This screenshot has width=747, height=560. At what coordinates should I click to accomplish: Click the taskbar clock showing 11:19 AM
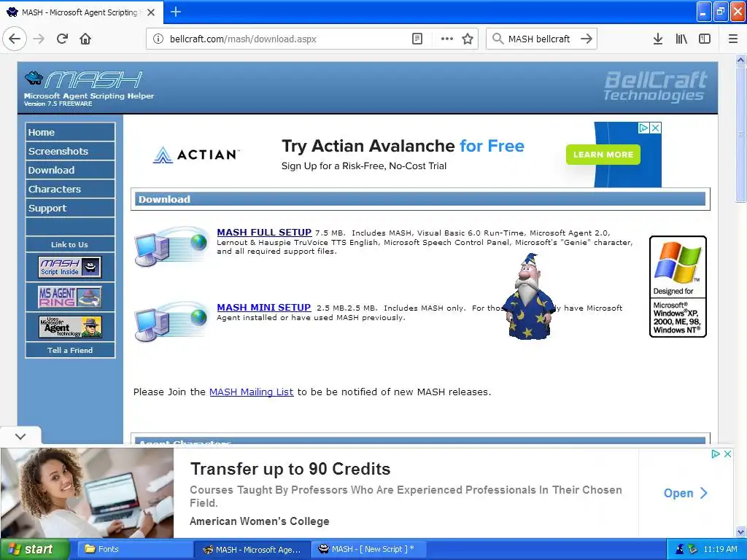coord(720,549)
